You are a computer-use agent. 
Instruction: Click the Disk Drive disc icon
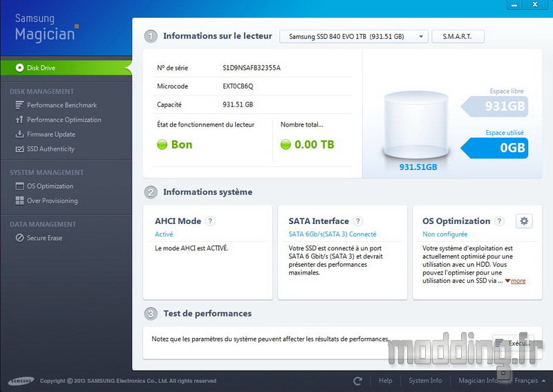(19, 68)
